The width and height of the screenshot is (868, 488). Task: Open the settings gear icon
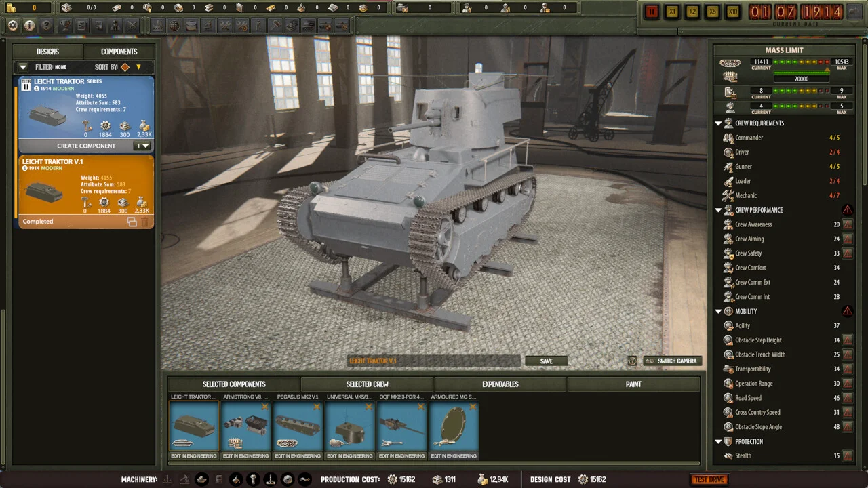pos(12,25)
